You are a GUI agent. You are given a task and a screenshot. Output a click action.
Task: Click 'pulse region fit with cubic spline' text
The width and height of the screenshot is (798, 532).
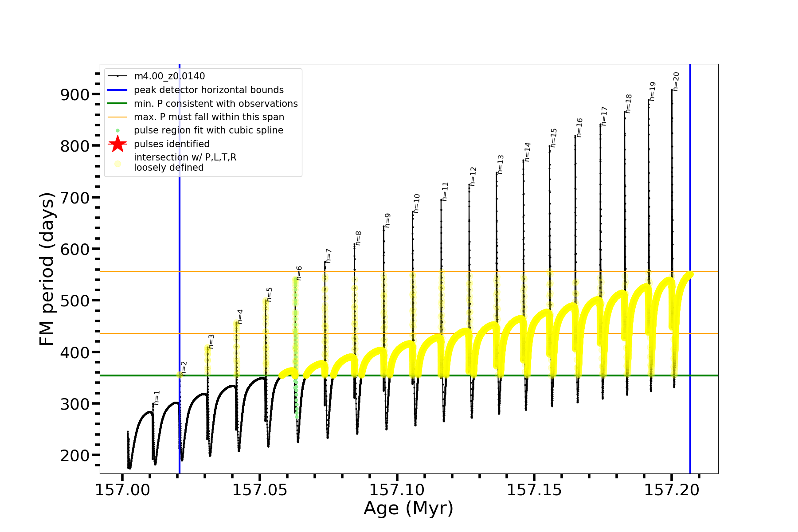(x=208, y=130)
